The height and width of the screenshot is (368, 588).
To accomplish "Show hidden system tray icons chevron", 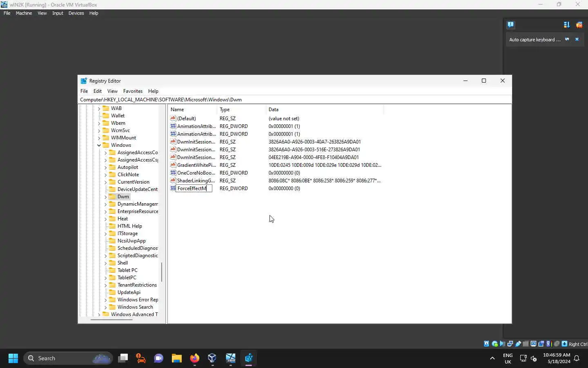I will click(x=492, y=358).
